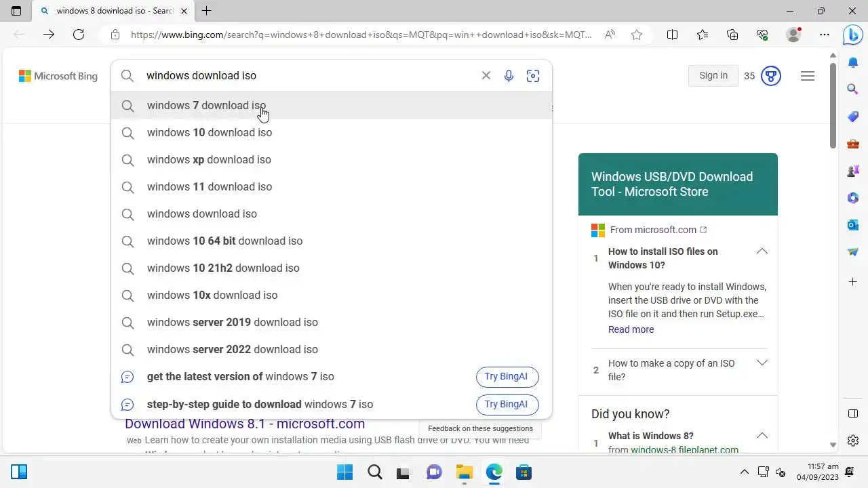
Task: Select suggestion windows server 2019 download iso
Action: [x=332, y=322]
